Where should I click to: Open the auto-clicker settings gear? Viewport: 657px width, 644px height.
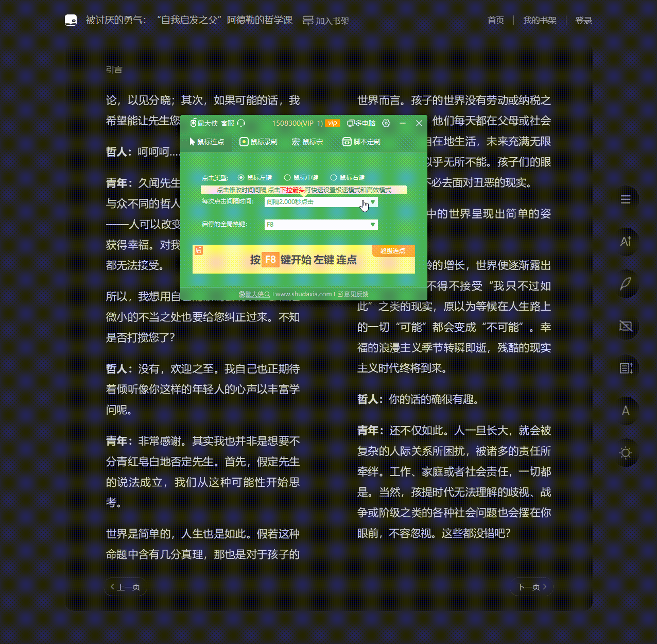[386, 123]
